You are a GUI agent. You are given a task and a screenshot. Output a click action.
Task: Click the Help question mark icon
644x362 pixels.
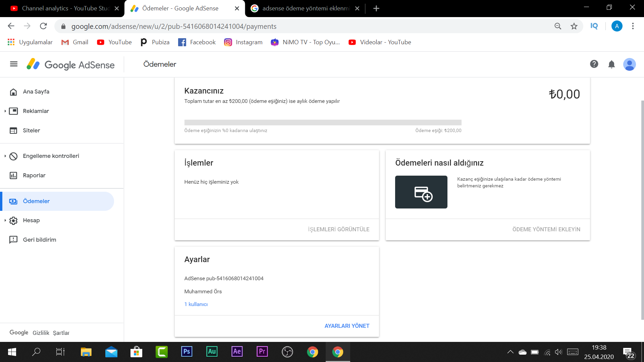(594, 64)
